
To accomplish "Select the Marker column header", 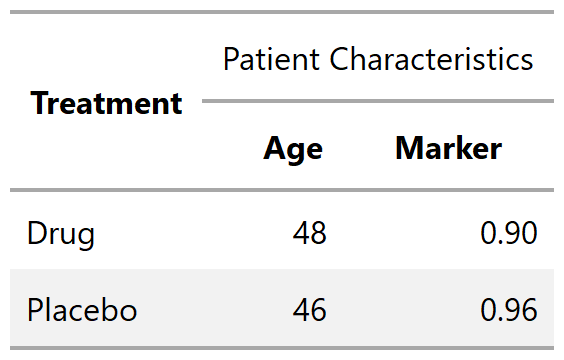I will pyautogui.click(x=449, y=148).
